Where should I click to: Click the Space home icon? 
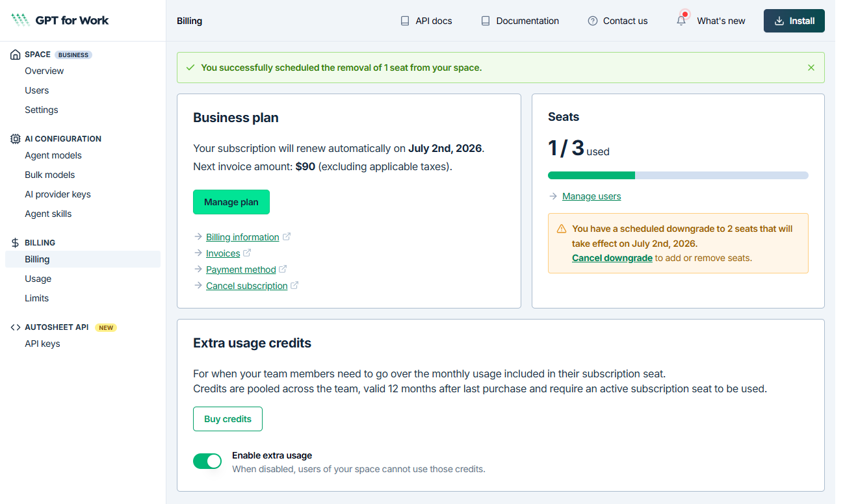[16, 55]
